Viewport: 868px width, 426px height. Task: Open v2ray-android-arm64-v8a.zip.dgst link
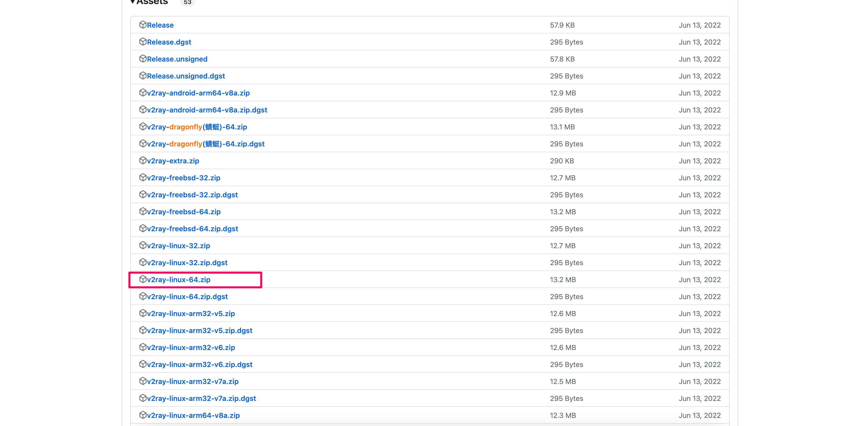click(207, 110)
